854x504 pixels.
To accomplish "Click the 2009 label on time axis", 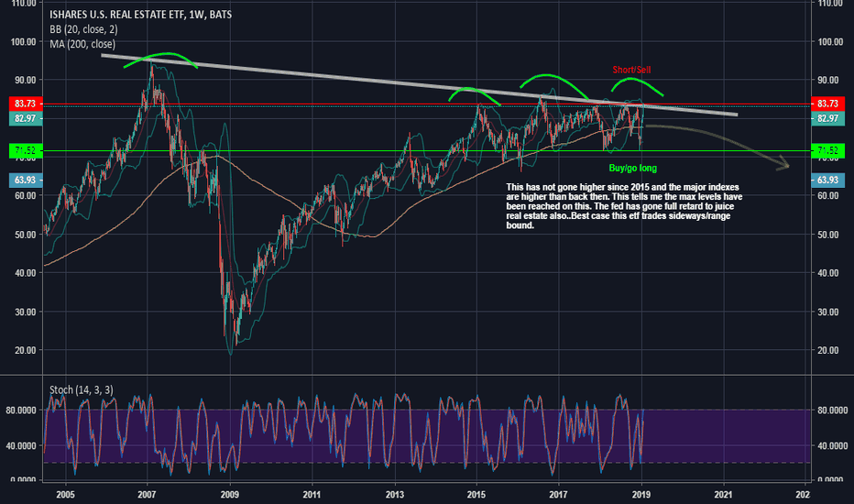I will (x=229, y=495).
